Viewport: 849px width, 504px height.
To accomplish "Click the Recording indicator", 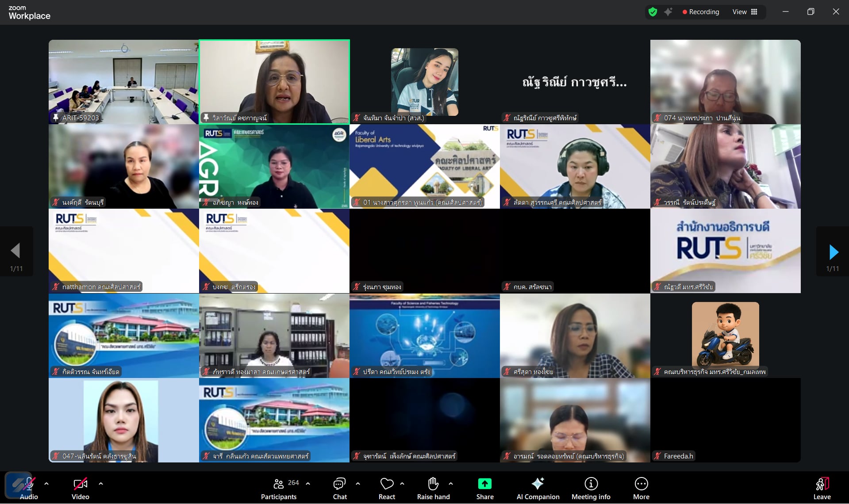I will (700, 12).
